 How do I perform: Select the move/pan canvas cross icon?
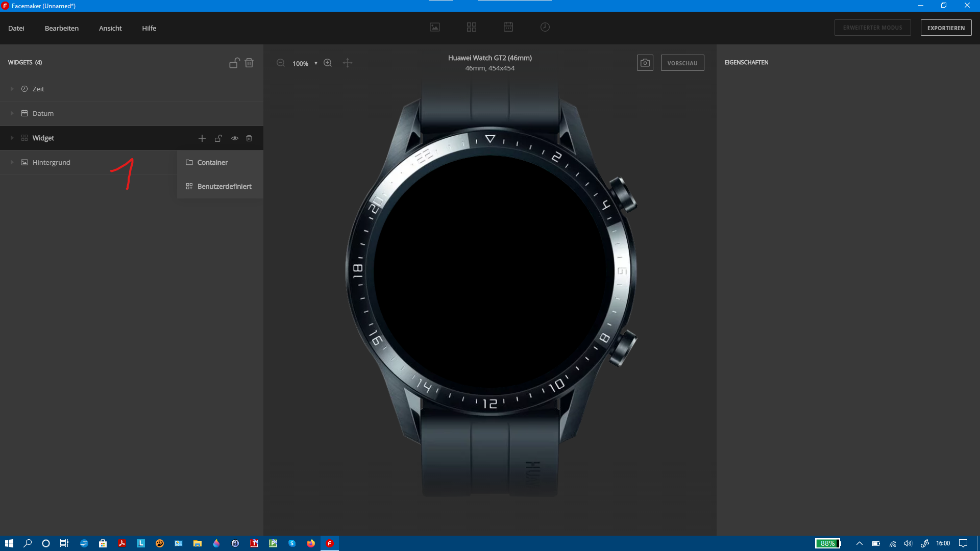pyautogui.click(x=348, y=63)
